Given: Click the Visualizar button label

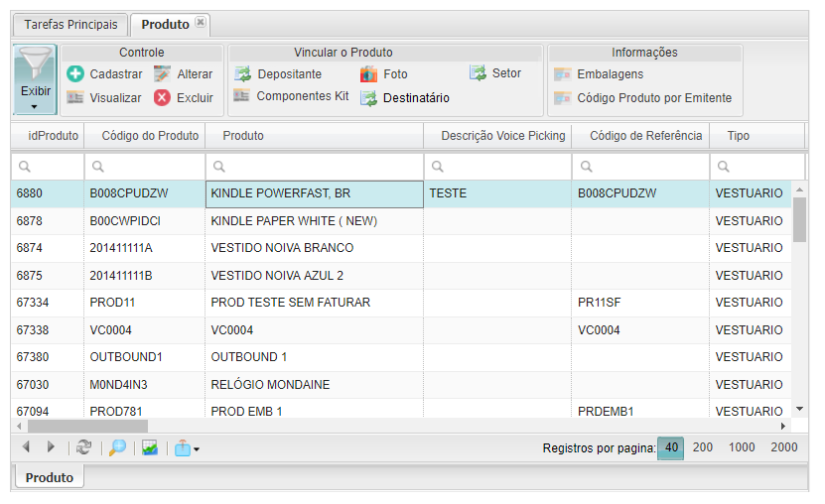Looking at the screenshot, I should tap(115, 98).
